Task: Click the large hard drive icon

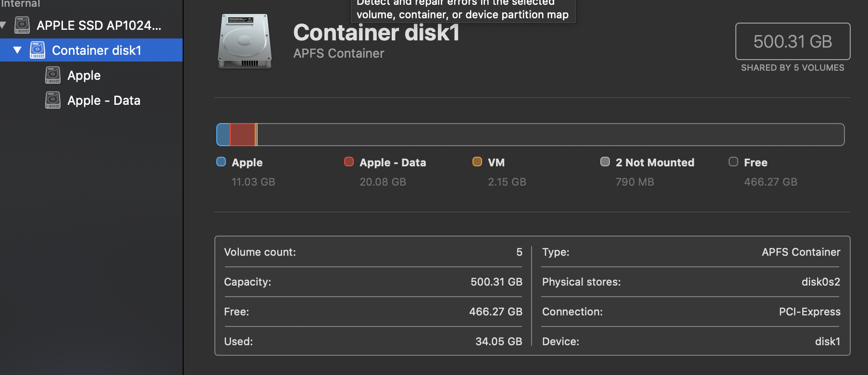Action: coord(245,41)
